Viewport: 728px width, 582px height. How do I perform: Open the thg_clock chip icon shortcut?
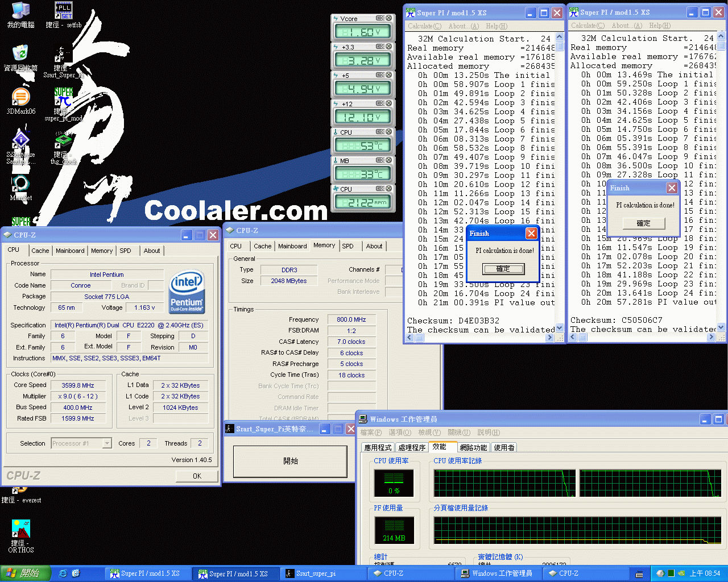coord(63,140)
